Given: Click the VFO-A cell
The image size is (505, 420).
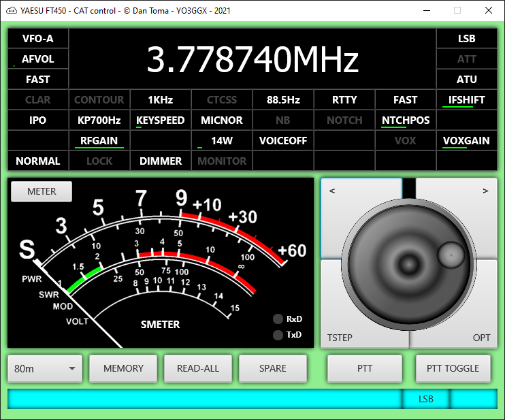Looking at the screenshot, I should [38, 39].
